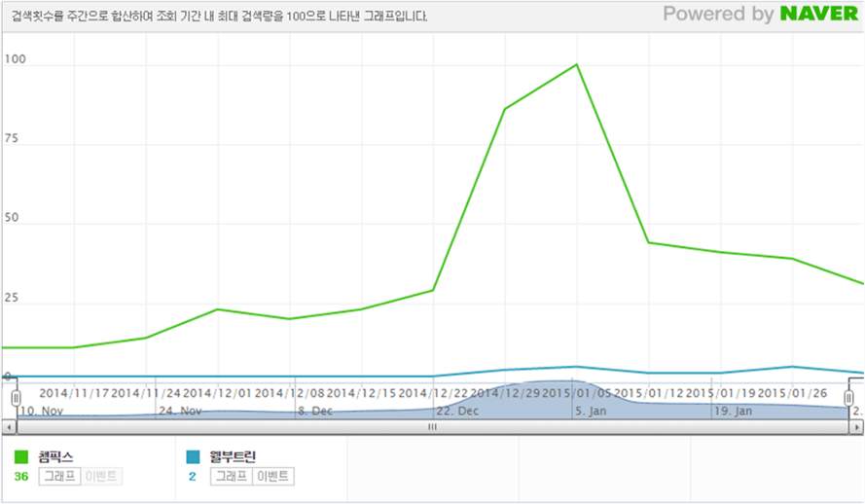
Task: Click the left range handle of the navigator
Action: (x=16, y=398)
